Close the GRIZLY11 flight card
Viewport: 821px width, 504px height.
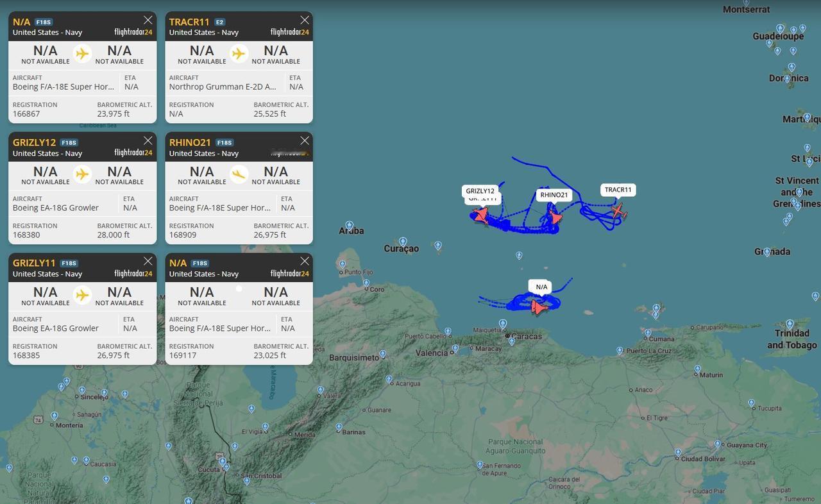[148, 261]
